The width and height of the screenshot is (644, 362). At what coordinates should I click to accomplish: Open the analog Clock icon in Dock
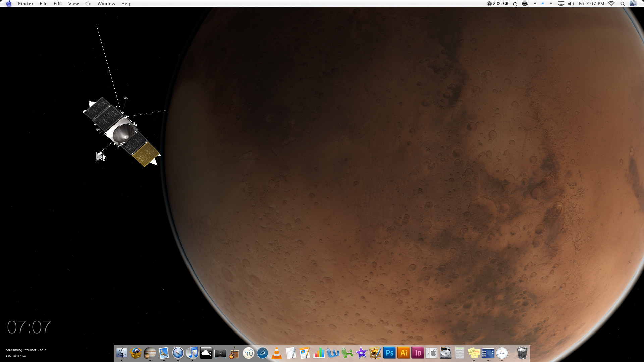(502, 353)
